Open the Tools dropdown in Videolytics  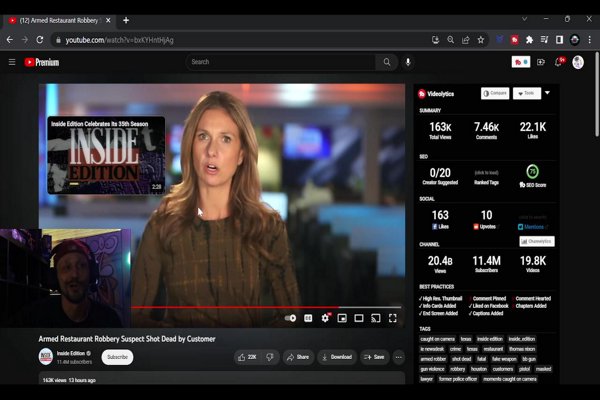(x=527, y=93)
